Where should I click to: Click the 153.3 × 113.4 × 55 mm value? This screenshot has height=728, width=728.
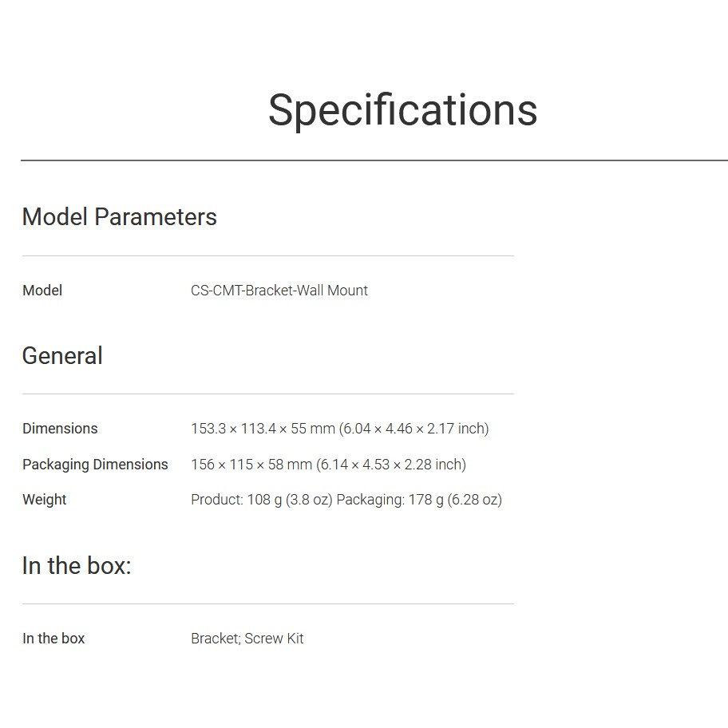263,429
